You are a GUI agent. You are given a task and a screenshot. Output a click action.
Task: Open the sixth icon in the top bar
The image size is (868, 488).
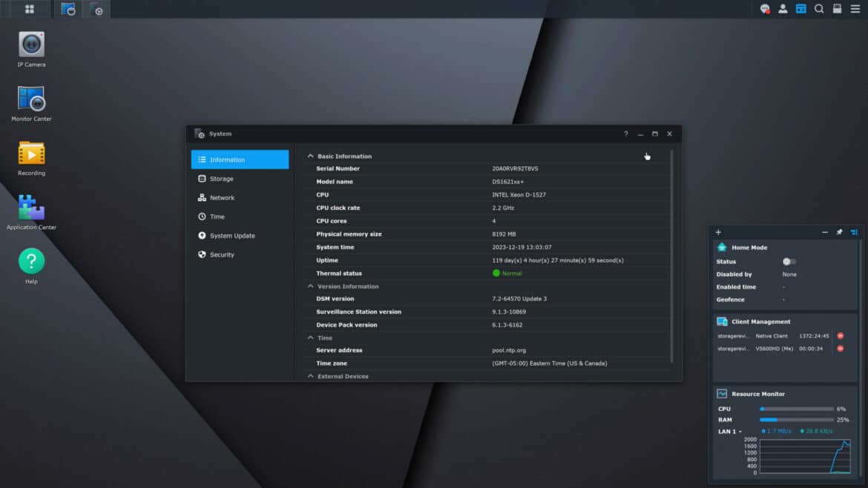[x=837, y=9]
